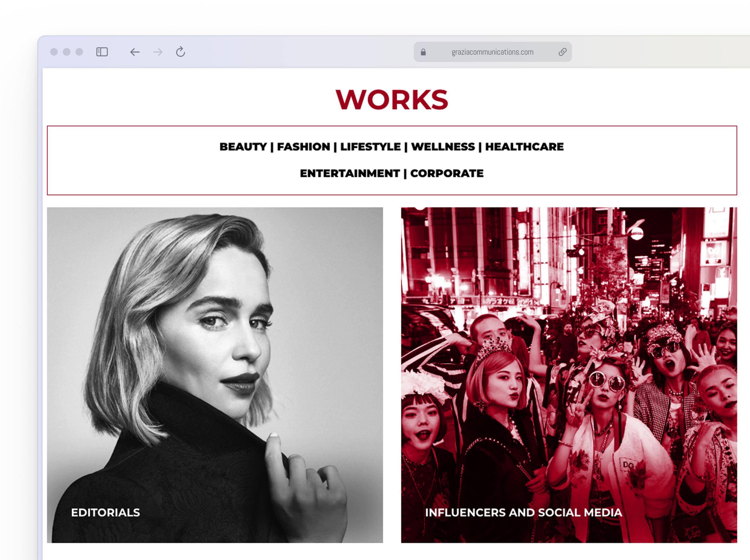Open the HEALTHCARE category
Viewport: 750px width, 560px height.
(524, 147)
